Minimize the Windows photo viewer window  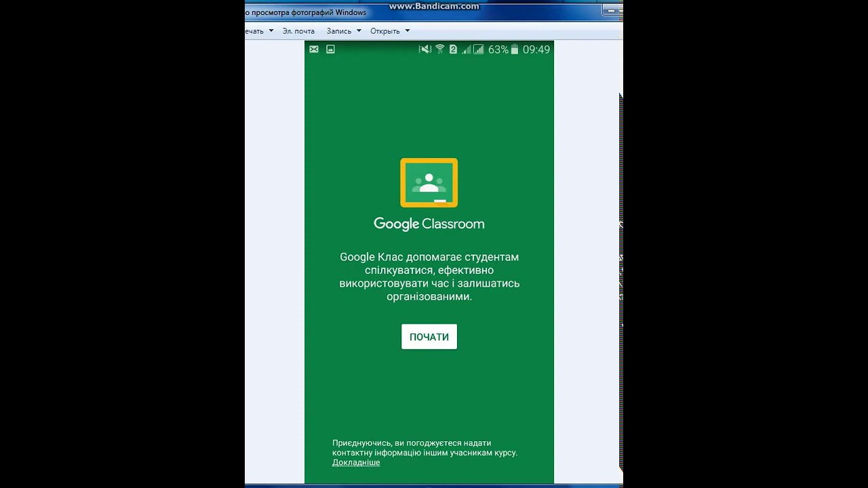tap(611, 10)
